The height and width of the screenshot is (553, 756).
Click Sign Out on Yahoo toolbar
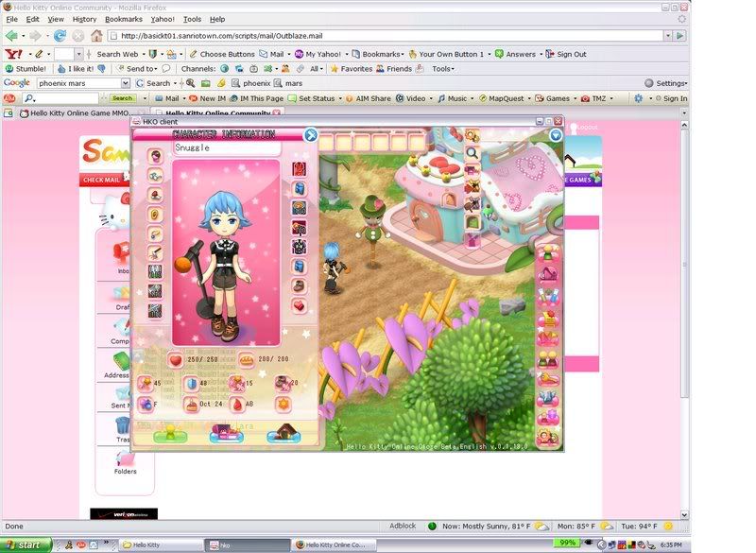[566, 55]
